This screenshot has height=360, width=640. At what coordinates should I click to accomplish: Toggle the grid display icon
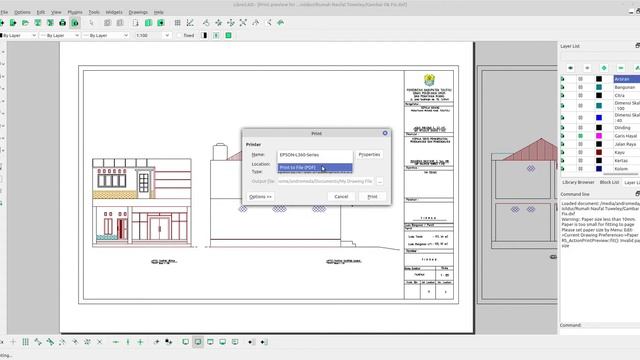pos(178,23)
